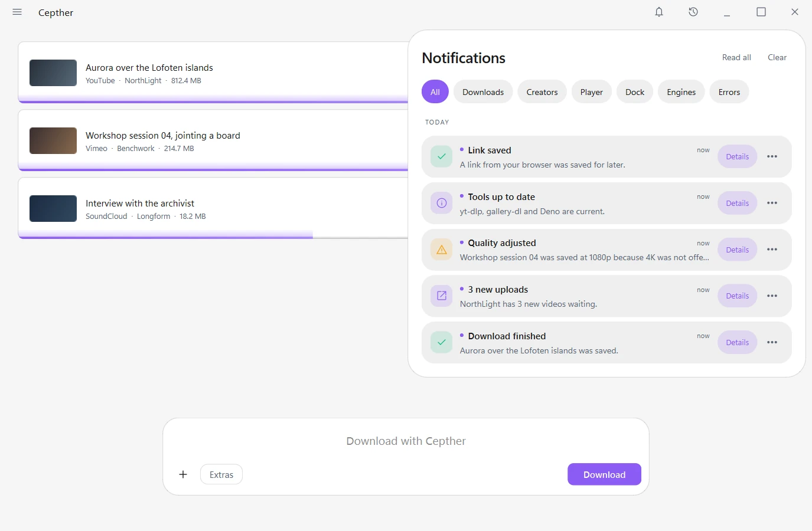Open more options for Tools up to date

point(772,203)
